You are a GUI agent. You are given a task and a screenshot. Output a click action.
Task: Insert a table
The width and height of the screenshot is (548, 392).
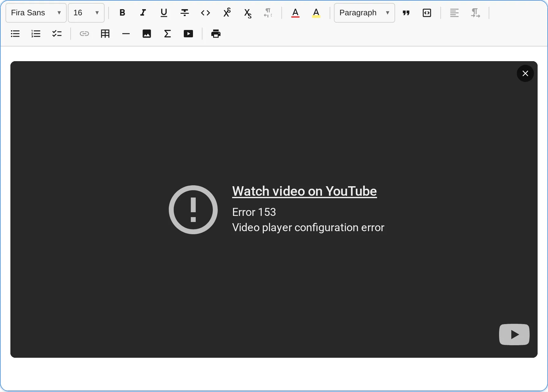coord(105,34)
